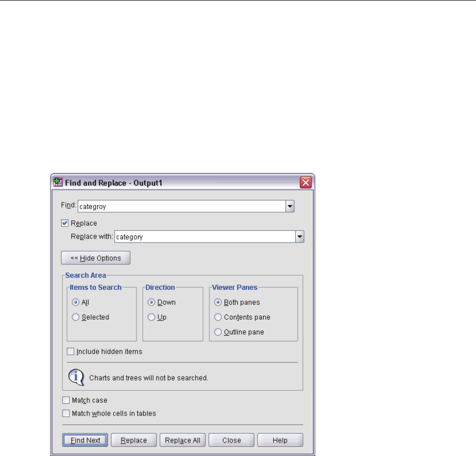Image resolution: width=476 pixels, height=456 pixels.
Task: Click the Replace All button
Action: (182, 440)
